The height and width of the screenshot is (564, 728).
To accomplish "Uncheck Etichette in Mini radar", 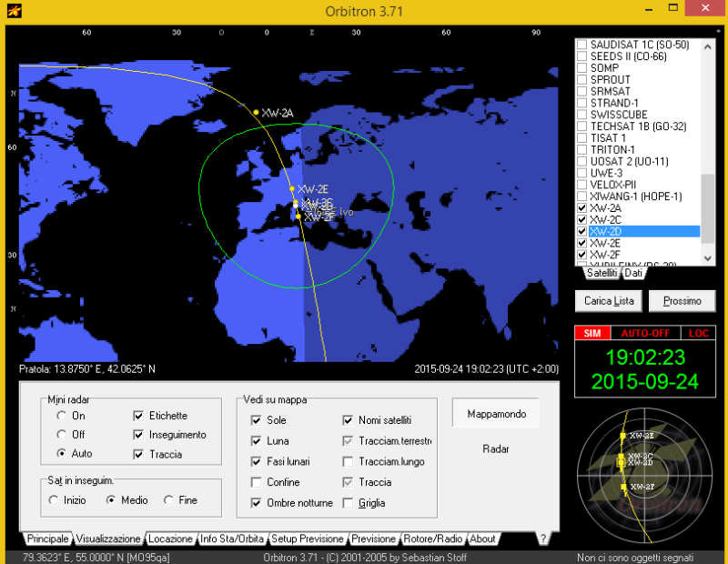I will [x=138, y=416].
